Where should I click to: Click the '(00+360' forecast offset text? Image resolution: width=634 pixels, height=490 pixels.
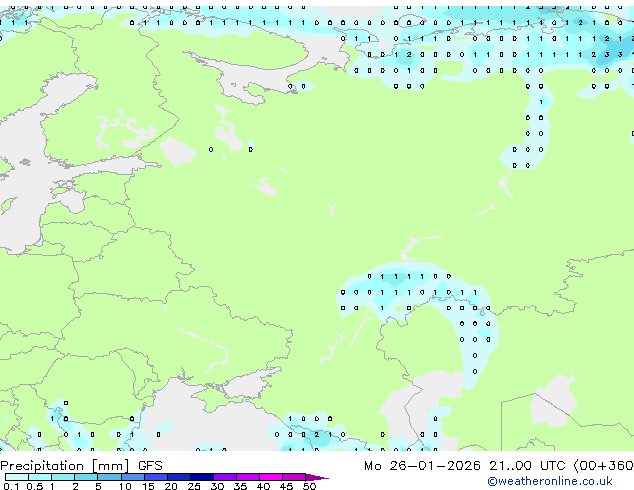click(x=604, y=466)
